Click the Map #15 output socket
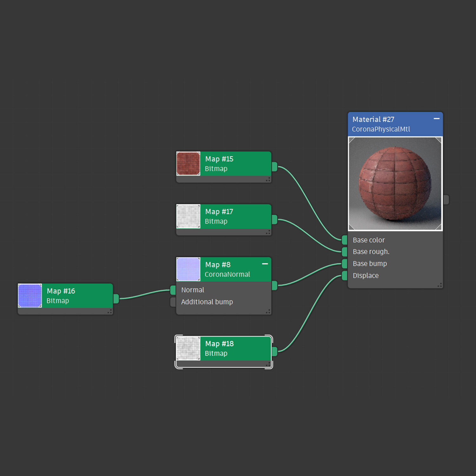The width and height of the screenshot is (476, 476). point(274,167)
